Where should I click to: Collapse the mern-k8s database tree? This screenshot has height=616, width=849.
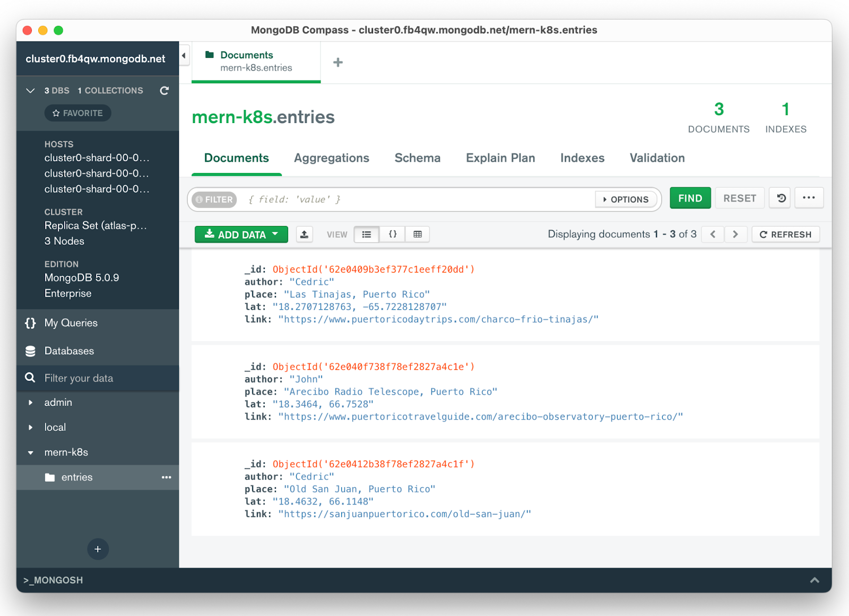pos(30,452)
